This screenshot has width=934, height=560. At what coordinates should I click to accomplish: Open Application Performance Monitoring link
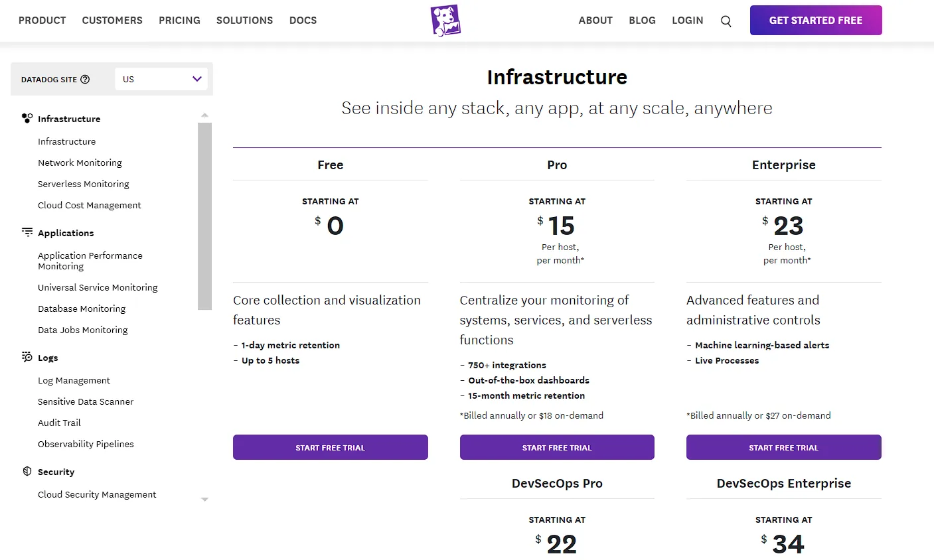click(90, 261)
